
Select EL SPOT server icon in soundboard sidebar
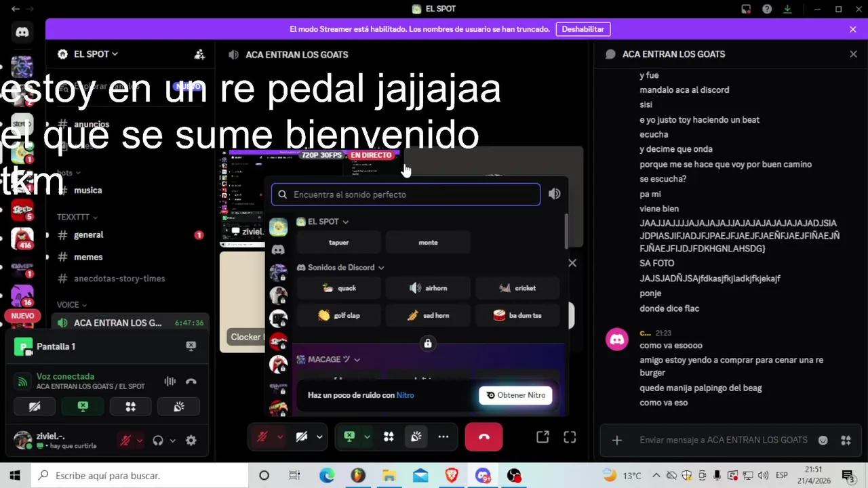pos(278,227)
